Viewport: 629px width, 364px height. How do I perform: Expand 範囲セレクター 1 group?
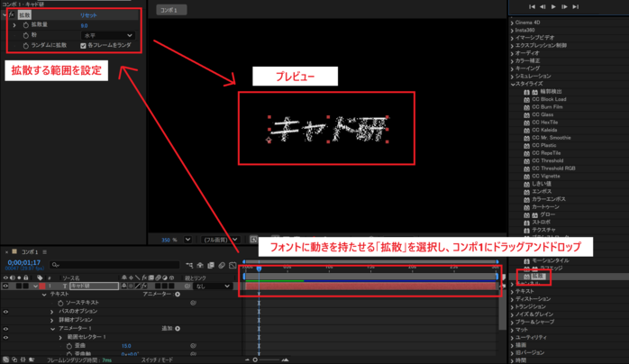pos(60,337)
